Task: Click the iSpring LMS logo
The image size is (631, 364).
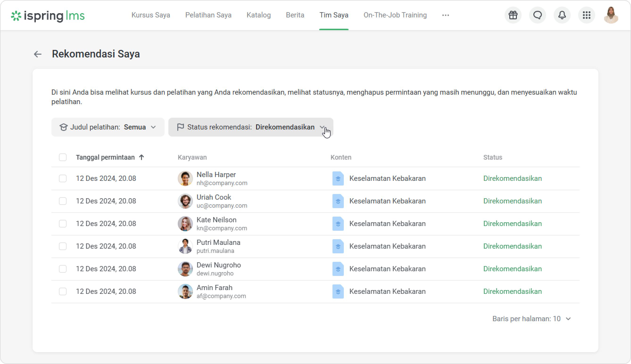Action: 48,16
